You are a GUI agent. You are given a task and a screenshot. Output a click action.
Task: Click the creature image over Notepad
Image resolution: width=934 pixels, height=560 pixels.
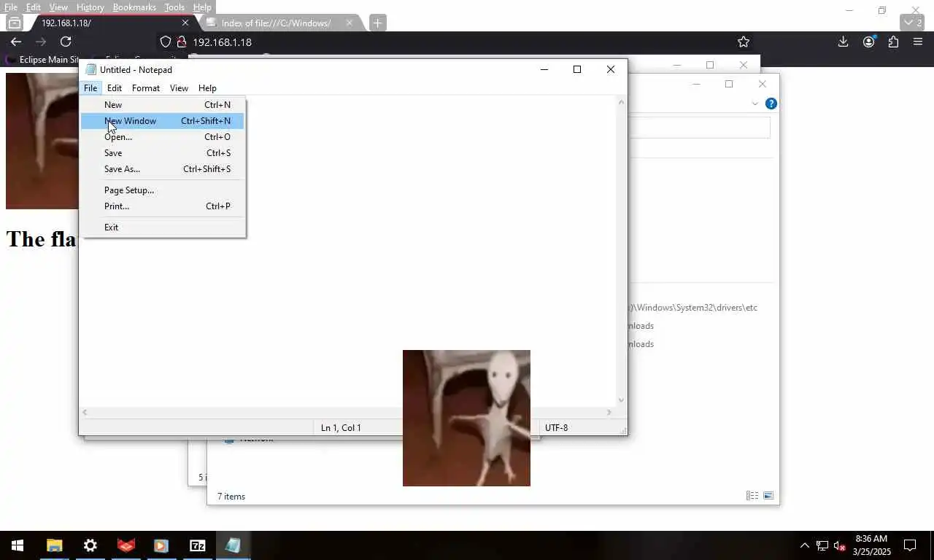click(x=466, y=418)
